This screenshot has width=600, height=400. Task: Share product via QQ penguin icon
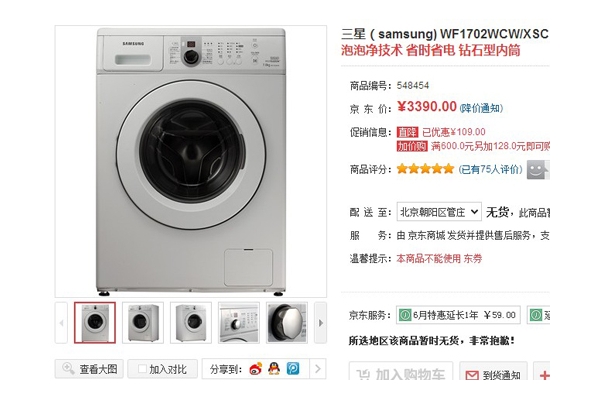[274, 368]
